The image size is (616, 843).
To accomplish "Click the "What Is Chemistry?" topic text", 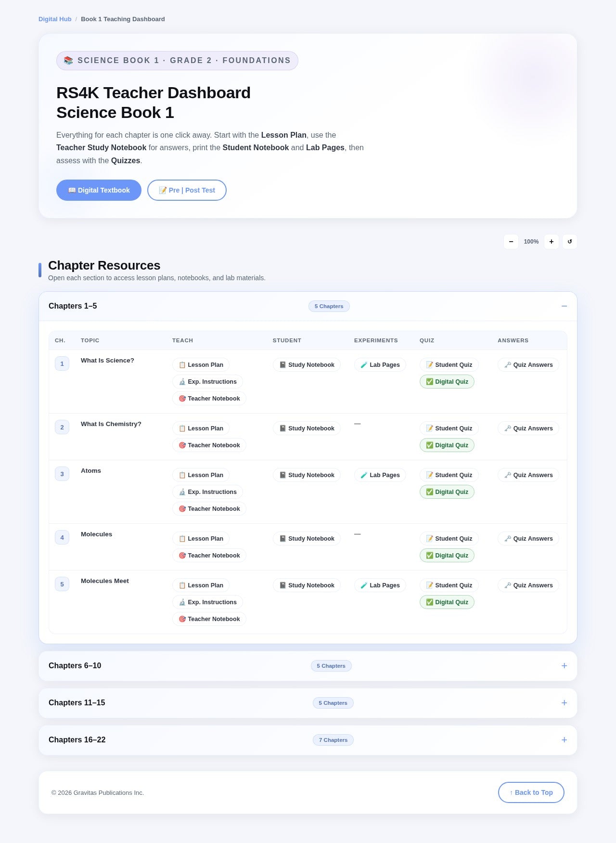I will click(x=111, y=424).
